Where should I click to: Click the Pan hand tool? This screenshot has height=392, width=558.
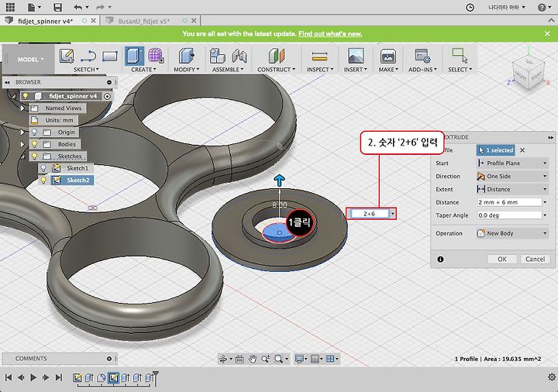(x=253, y=359)
